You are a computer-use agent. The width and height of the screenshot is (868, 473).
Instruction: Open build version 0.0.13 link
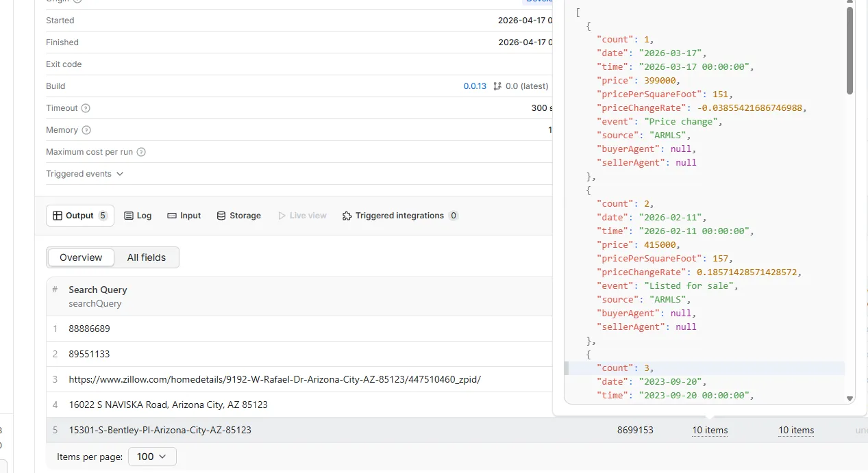(x=475, y=86)
